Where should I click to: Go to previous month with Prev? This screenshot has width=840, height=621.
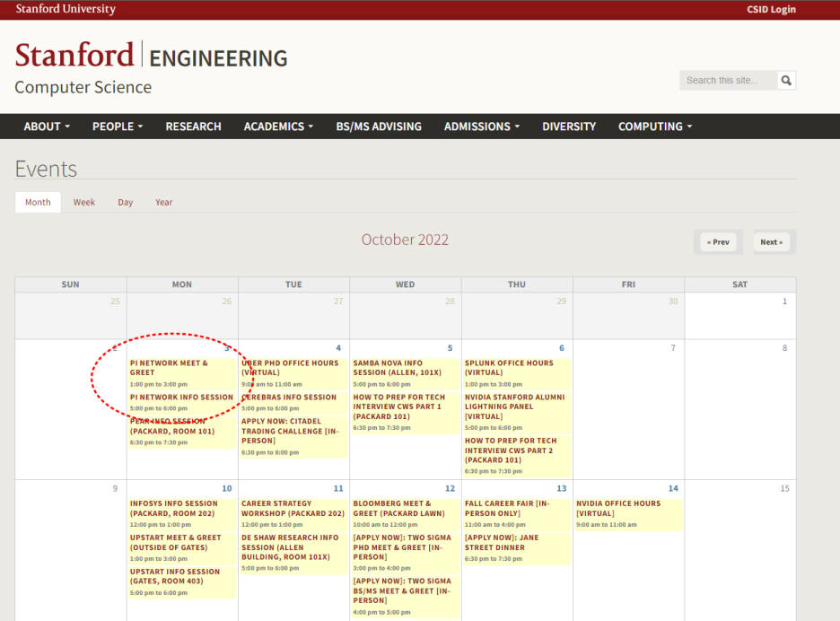(718, 242)
